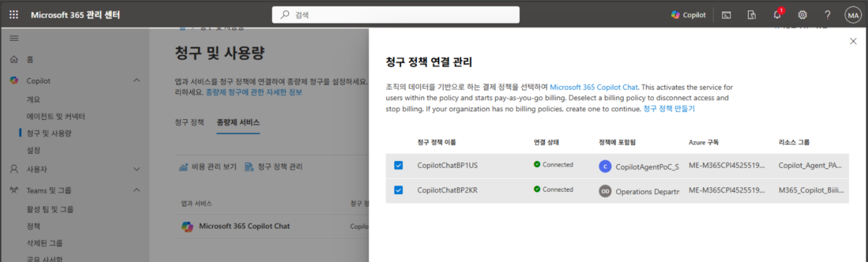Open 정책 under Teams menu
868x262 pixels.
(33, 226)
